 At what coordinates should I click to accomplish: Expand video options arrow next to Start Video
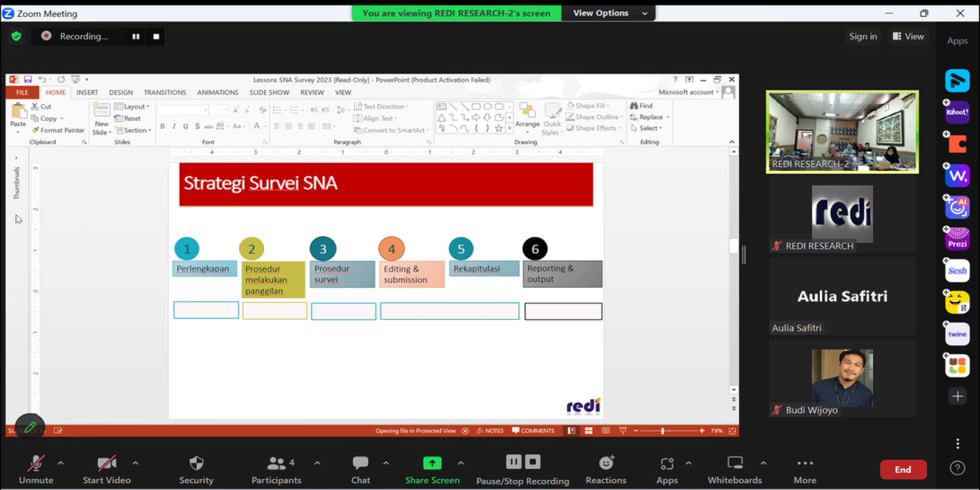pos(135,463)
